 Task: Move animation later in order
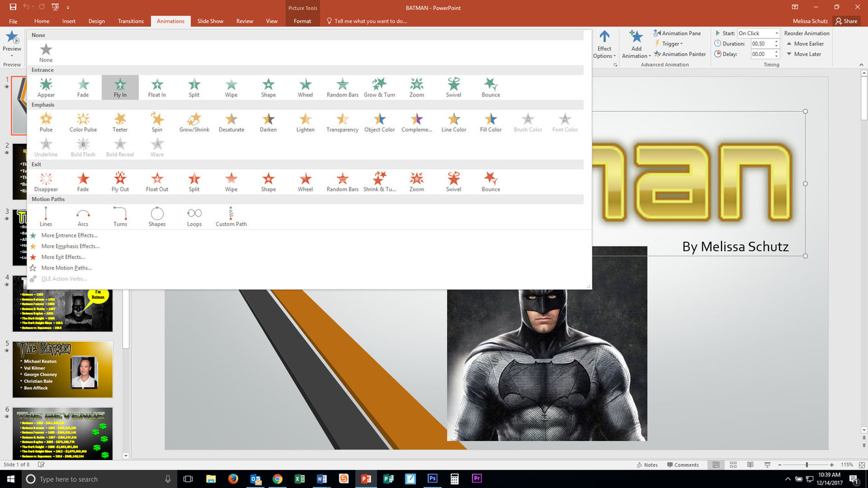point(803,54)
